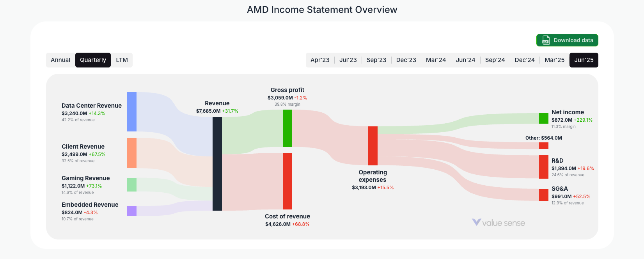The image size is (644, 259).
Task: Click the red Operating expenses node
Action: [373, 146]
